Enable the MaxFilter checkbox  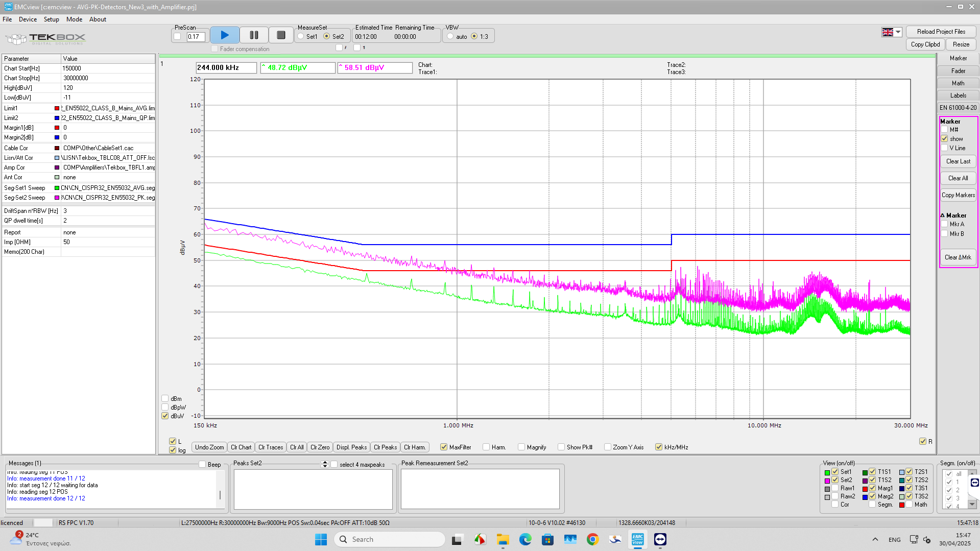444,447
